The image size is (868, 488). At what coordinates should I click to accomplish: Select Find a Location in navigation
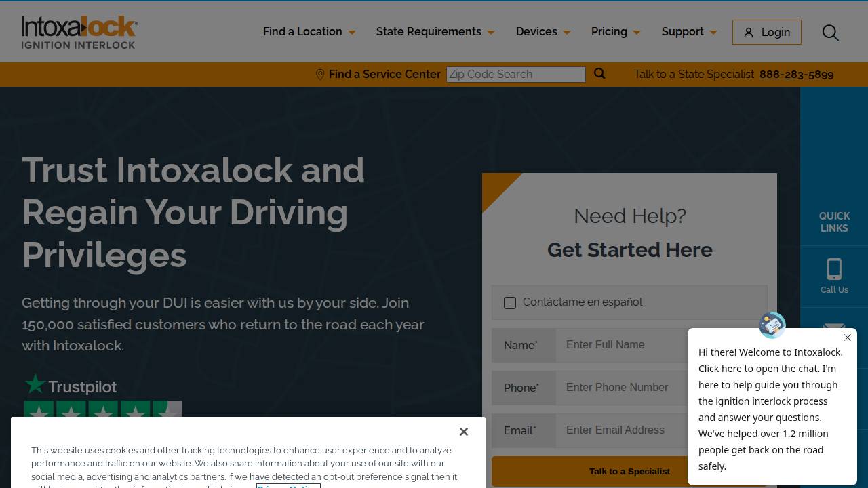click(302, 31)
